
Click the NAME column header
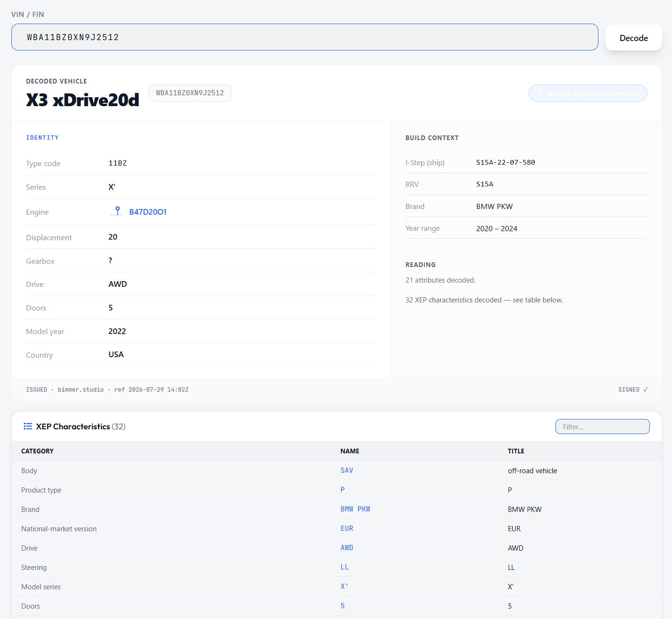pos(350,451)
